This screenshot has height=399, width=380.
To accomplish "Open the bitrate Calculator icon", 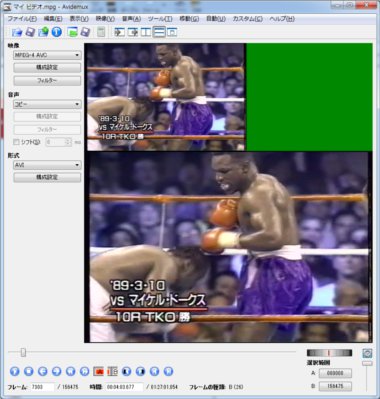I will tap(101, 32).
